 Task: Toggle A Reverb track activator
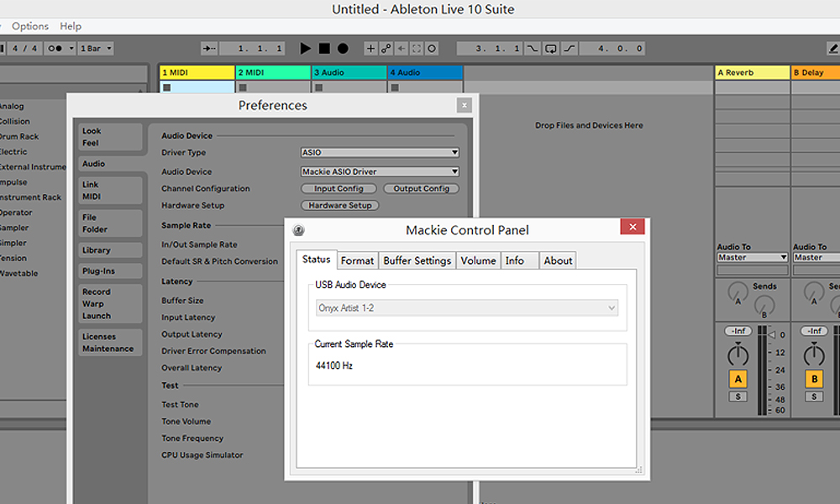point(738,379)
